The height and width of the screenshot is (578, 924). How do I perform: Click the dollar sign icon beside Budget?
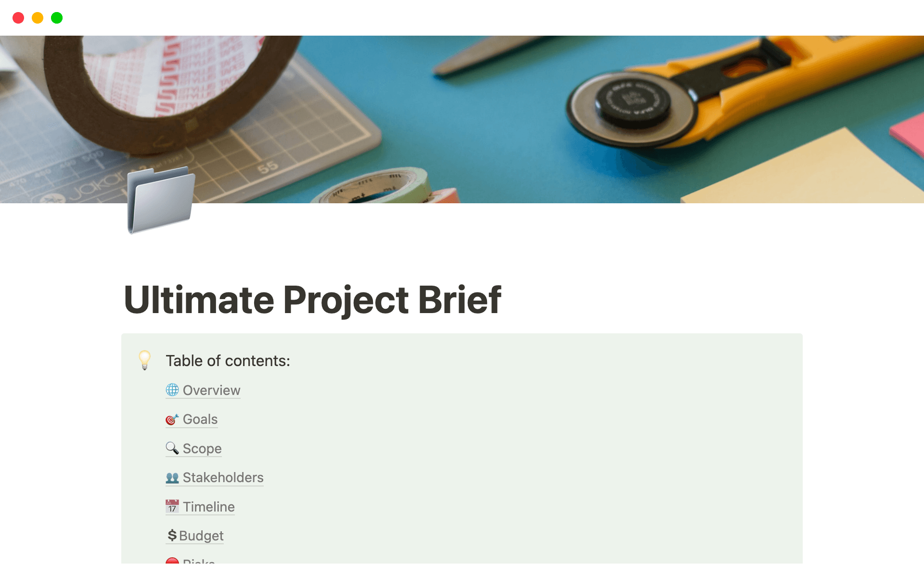(171, 535)
